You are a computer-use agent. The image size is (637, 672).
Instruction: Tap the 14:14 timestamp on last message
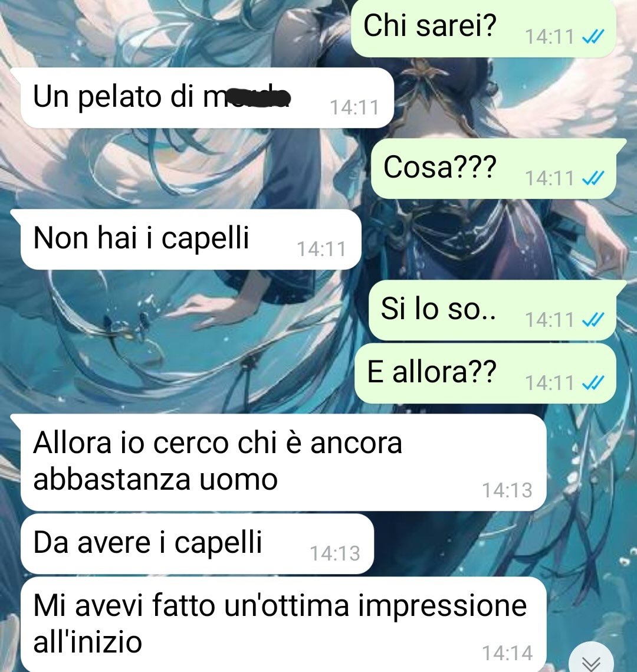pyautogui.click(x=508, y=653)
